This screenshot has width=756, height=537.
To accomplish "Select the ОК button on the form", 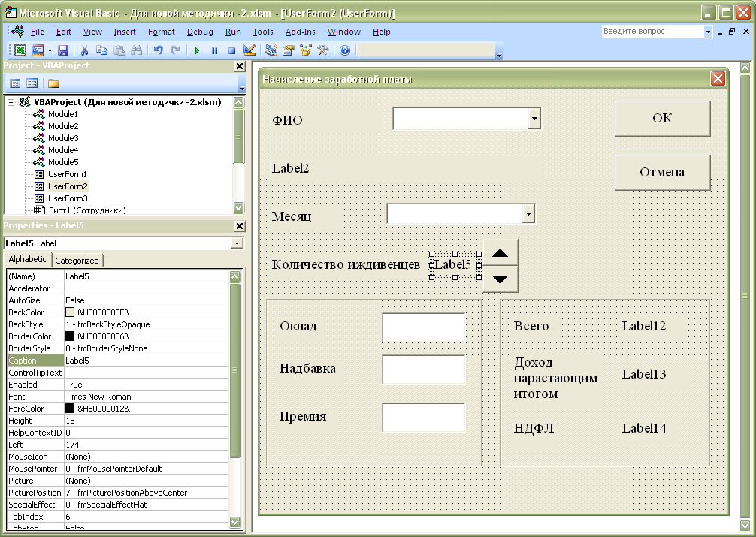I will point(661,118).
